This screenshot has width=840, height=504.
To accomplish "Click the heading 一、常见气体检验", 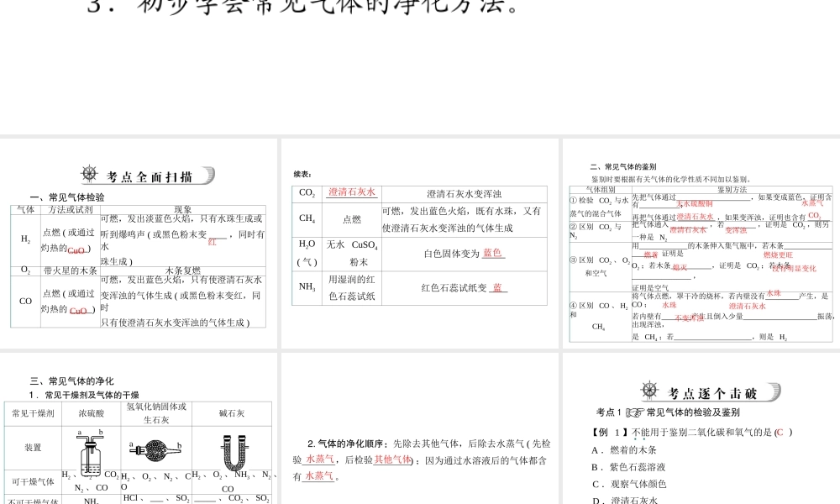I will [67, 197].
